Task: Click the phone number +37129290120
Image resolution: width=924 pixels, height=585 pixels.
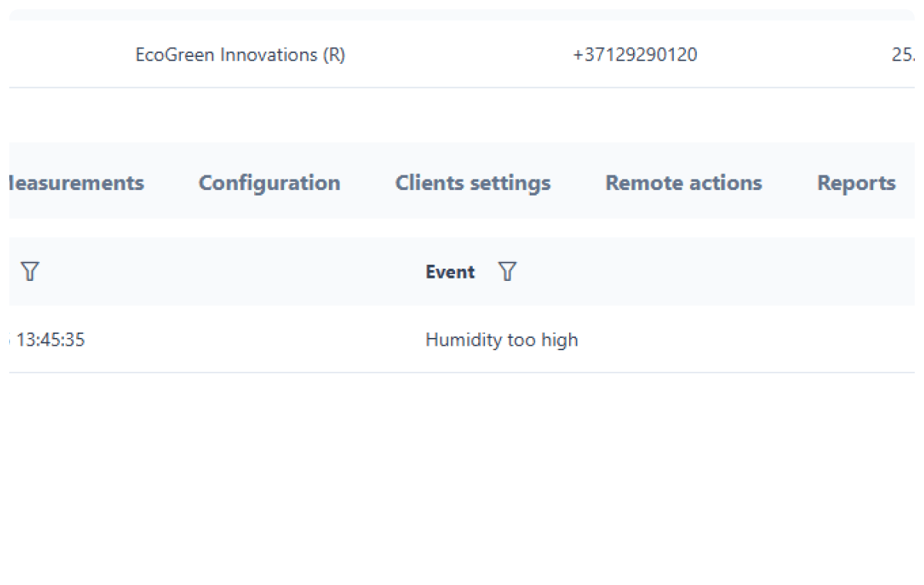Action: (634, 55)
